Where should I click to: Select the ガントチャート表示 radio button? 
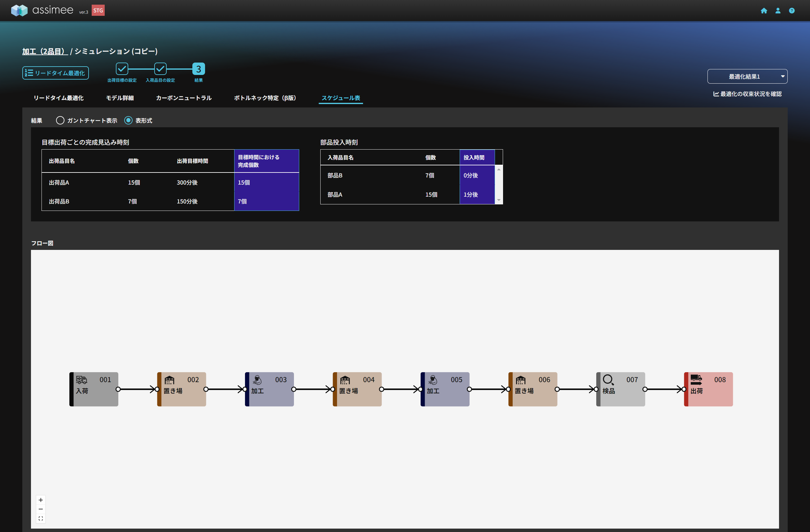click(x=60, y=120)
